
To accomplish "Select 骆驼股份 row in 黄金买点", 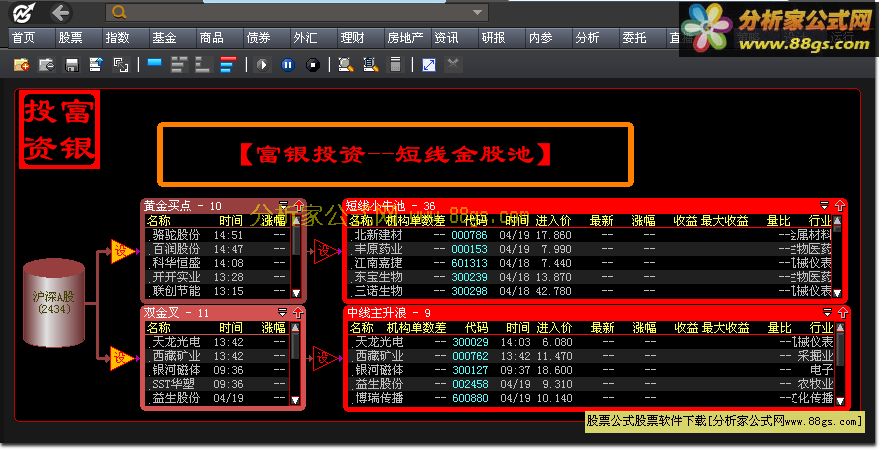I will [x=218, y=235].
